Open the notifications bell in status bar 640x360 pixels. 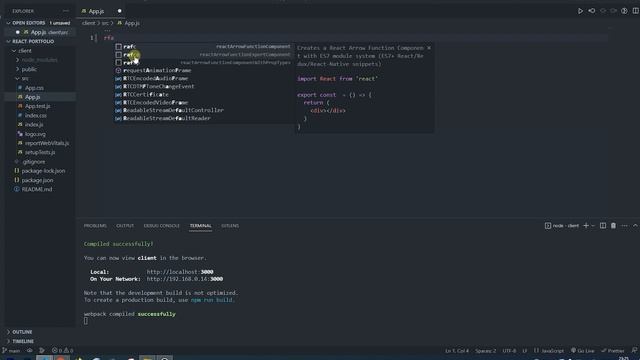pos(634,351)
